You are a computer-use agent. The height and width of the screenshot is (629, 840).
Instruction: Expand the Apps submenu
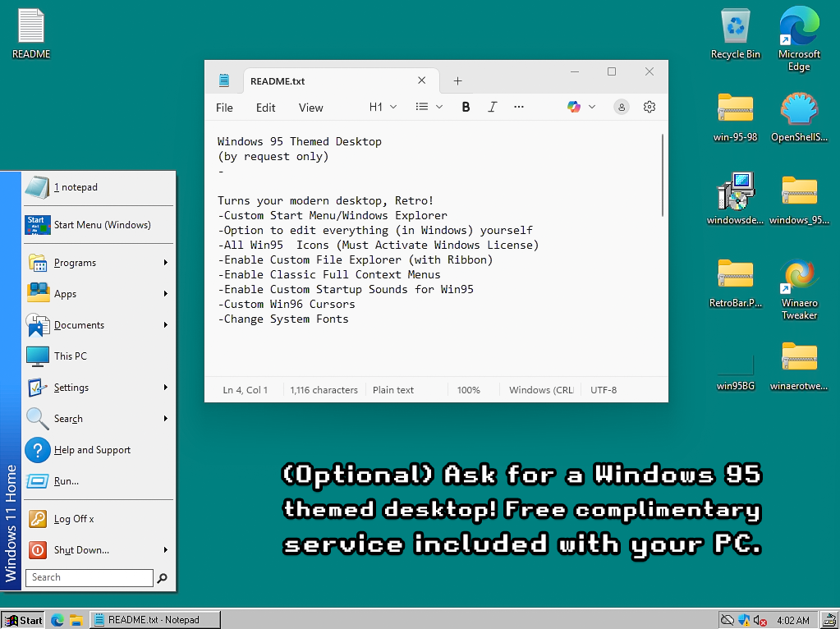(166, 294)
